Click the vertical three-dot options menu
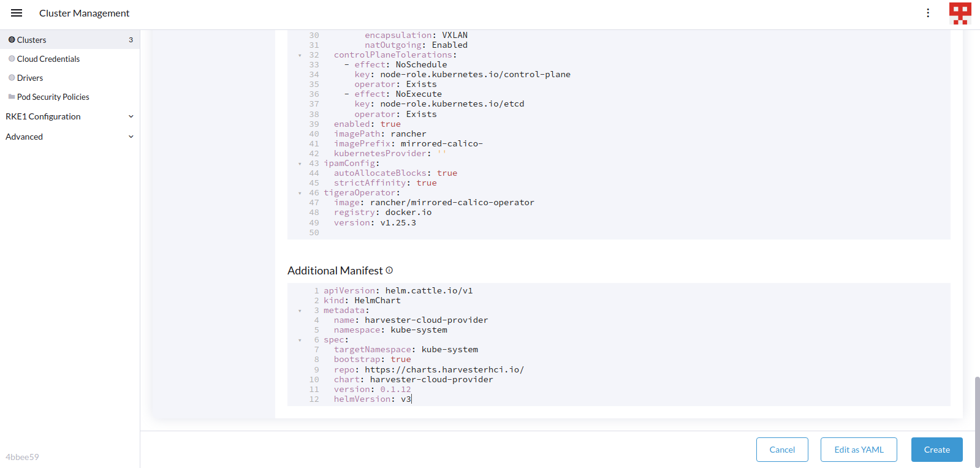Image resolution: width=980 pixels, height=468 pixels. click(928, 13)
